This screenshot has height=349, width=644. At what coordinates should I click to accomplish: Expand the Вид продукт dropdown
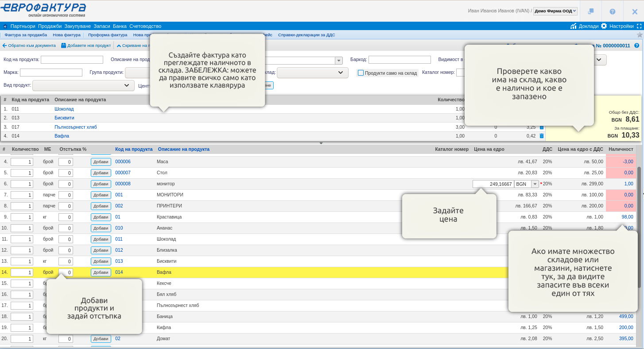[83, 85]
